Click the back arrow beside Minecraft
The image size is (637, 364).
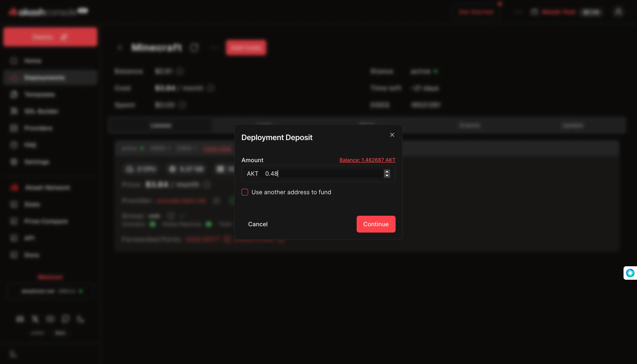120,47
